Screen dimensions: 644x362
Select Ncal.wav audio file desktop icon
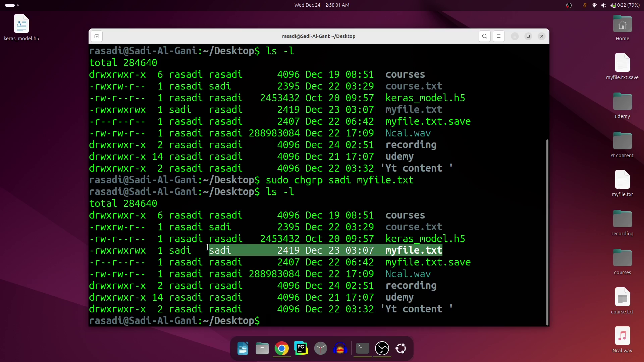[x=622, y=340]
